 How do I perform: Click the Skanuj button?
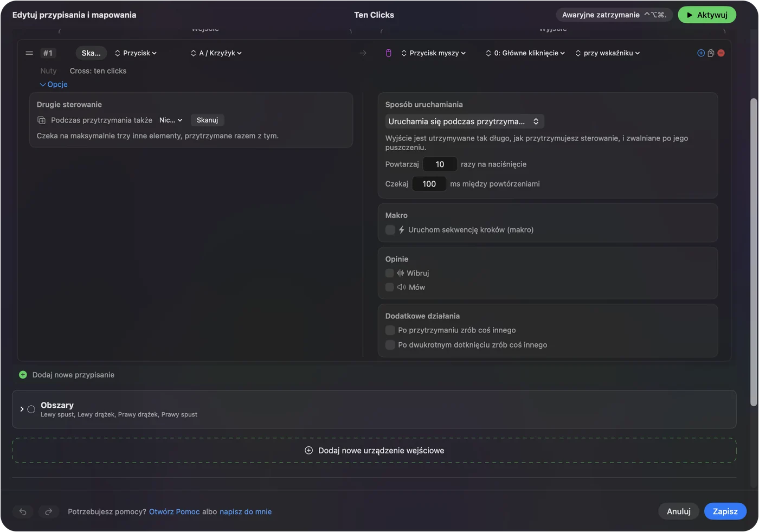pos(207,120)
